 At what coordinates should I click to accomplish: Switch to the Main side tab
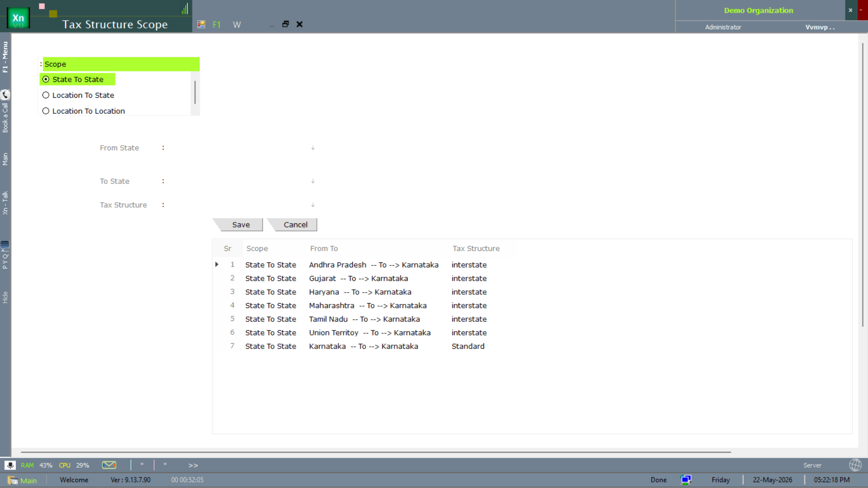tap(5, 159)
